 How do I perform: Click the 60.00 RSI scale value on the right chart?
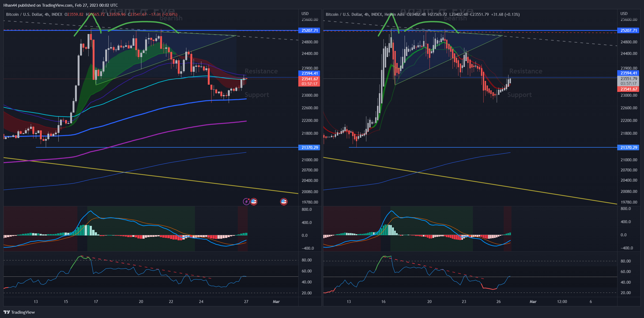(626, 272)
